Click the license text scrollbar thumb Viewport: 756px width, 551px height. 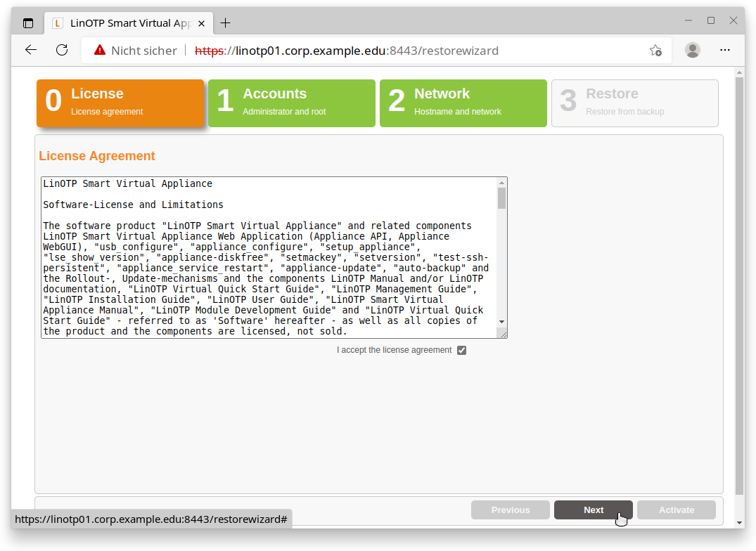501,198
